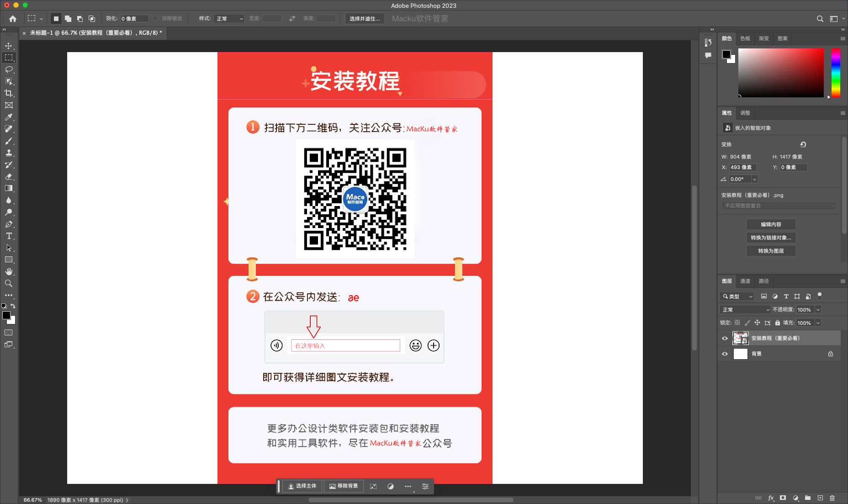Image resolution: width=848 pixels, height=504 pixels.
Task: Create a new group folder icon
Action: coord(808,498)
